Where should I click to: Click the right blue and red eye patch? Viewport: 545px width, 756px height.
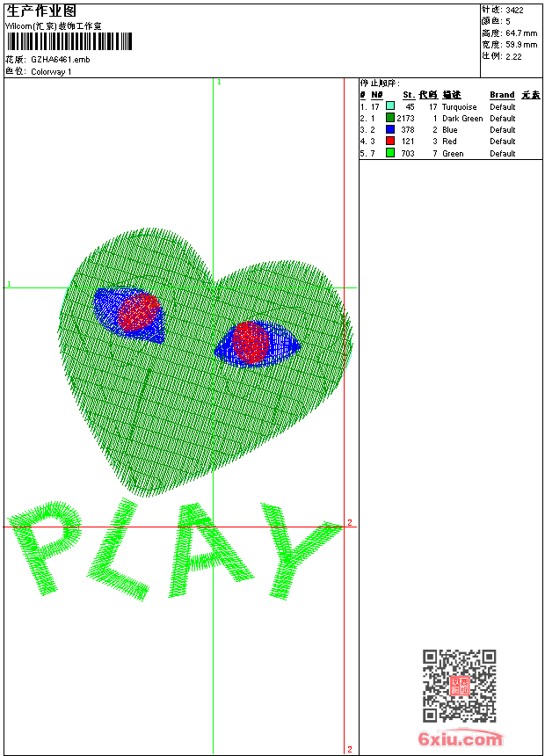256,344
